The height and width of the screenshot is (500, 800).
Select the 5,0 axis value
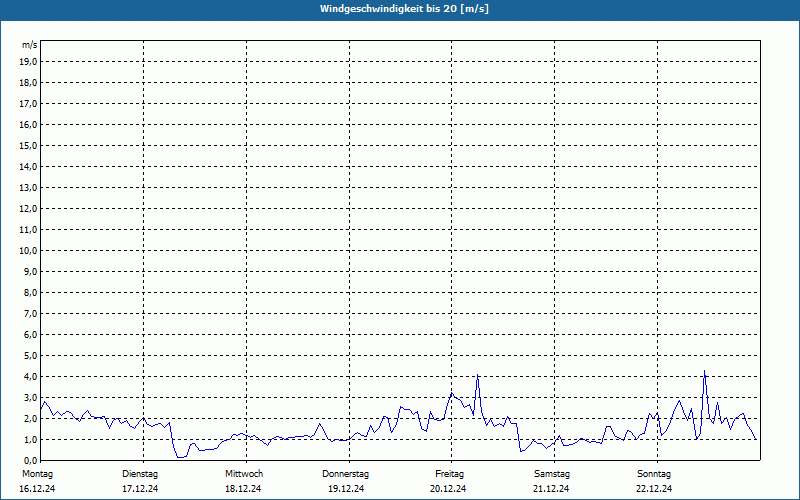coord(30,356)
